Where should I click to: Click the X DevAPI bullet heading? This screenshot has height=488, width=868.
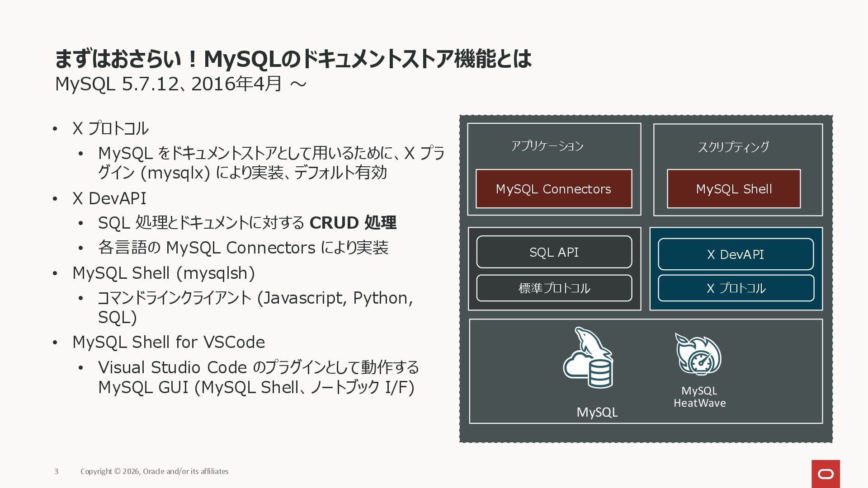[109, 198]
